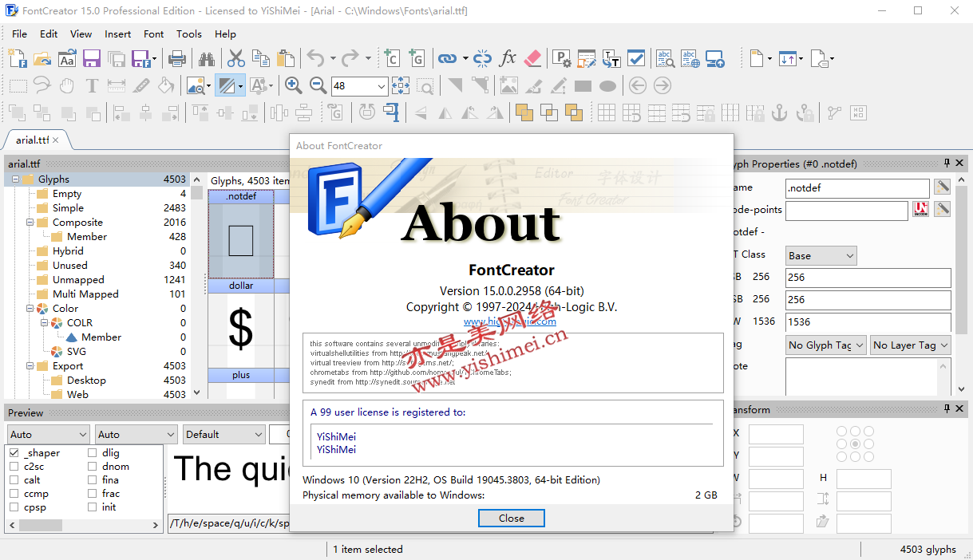The width and height of the screenshot is (973, 560).
Task: Click the Cut scissors icon
Action: pos(235,58)
